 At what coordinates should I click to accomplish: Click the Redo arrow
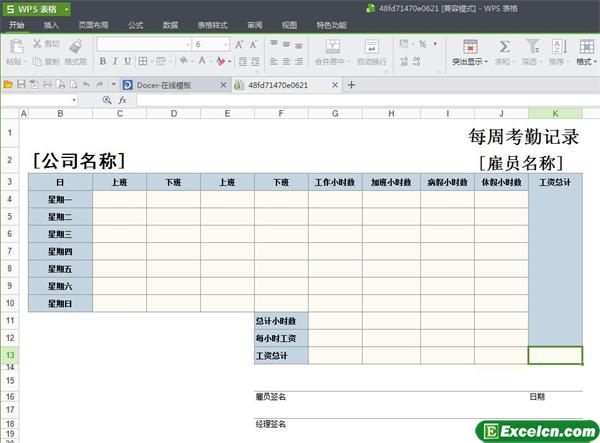pos(99,85)
